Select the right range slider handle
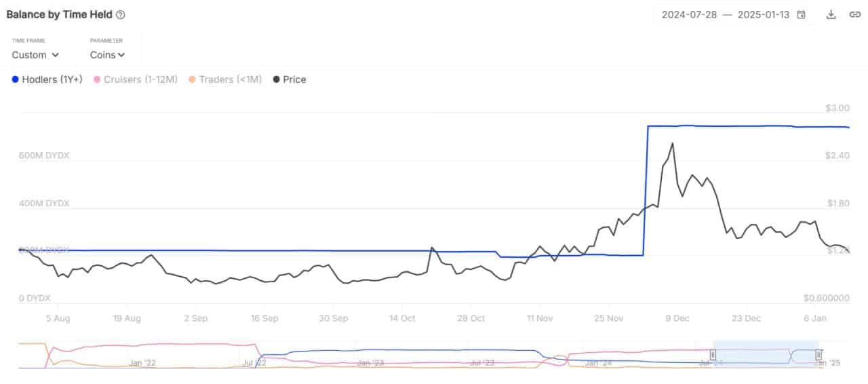This screenshot has height=384, width=868. (819, 355)
